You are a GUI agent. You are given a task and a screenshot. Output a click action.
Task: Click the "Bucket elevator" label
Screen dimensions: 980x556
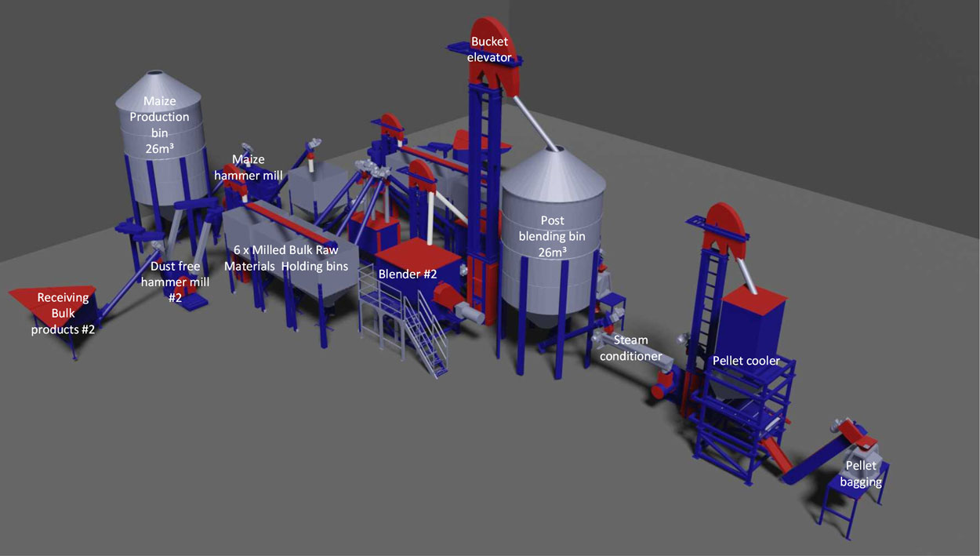(491, 49)
